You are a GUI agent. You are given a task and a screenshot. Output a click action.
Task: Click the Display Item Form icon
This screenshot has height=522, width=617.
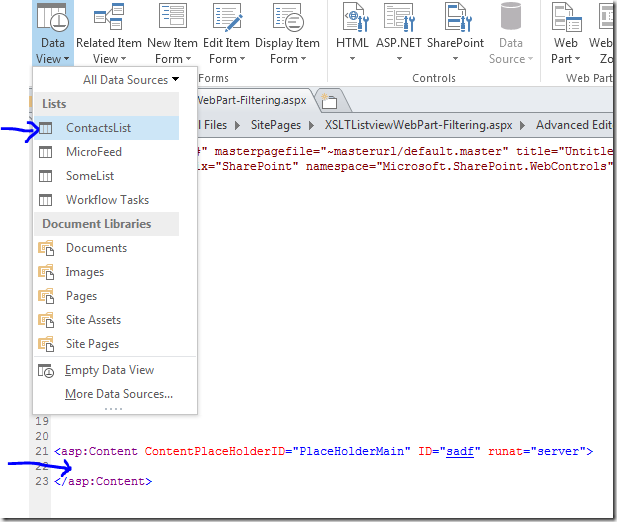click(x=286, y=18)
